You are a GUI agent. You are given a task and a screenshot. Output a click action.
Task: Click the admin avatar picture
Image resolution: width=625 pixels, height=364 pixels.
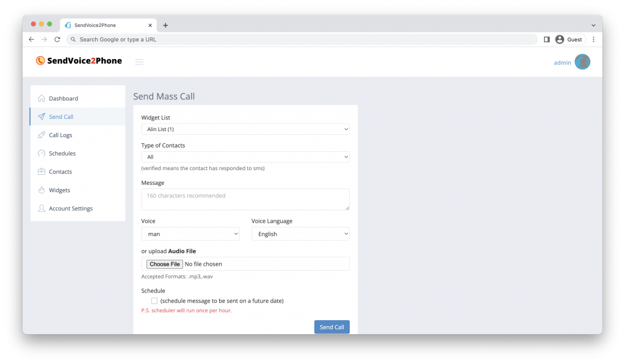(x=582, y=62)
